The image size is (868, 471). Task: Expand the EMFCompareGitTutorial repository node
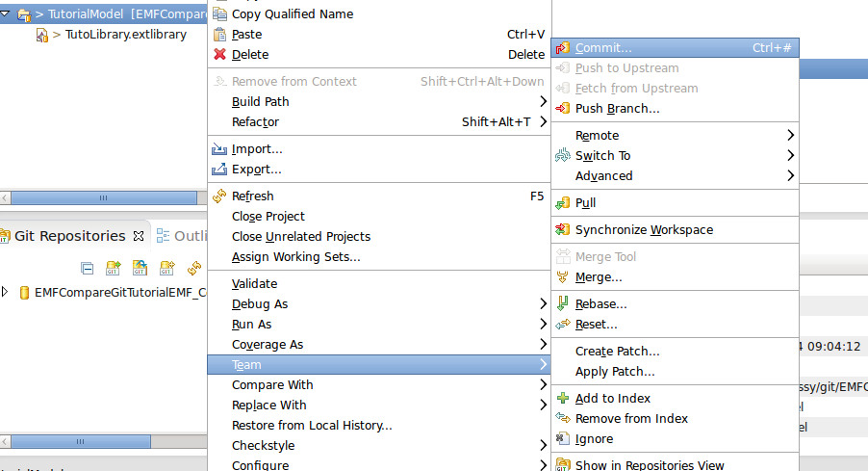click(x=5, y=292)
